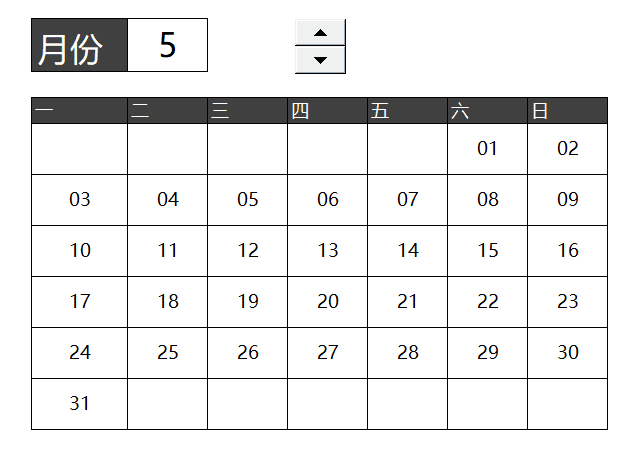
Task: Click the spinner up arrow to increase month
Action: point(320,33)
